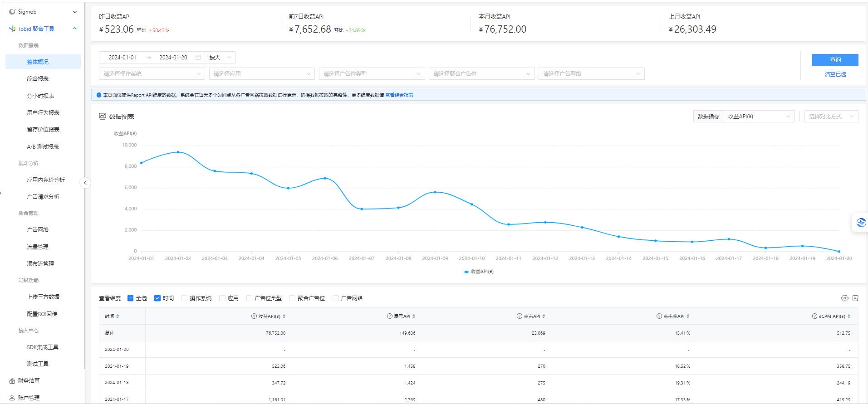The height and width of the screenshot is (404, 868).
Task: Collapse the sidebar using the arrow handle
Action: (x=85, y=183)
